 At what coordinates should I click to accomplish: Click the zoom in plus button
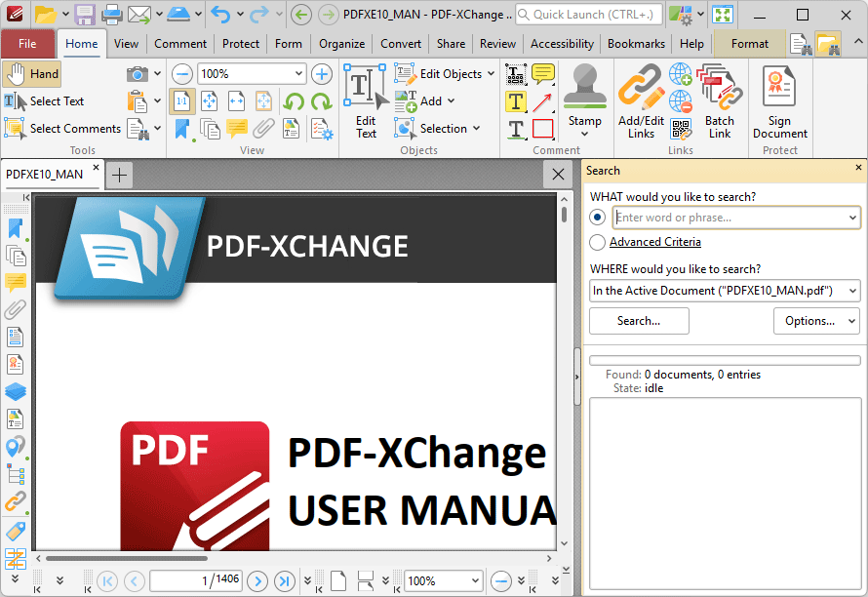coord(321,74)
